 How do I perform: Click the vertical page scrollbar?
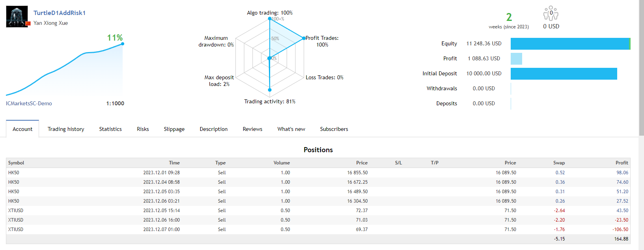coord(641,67)
